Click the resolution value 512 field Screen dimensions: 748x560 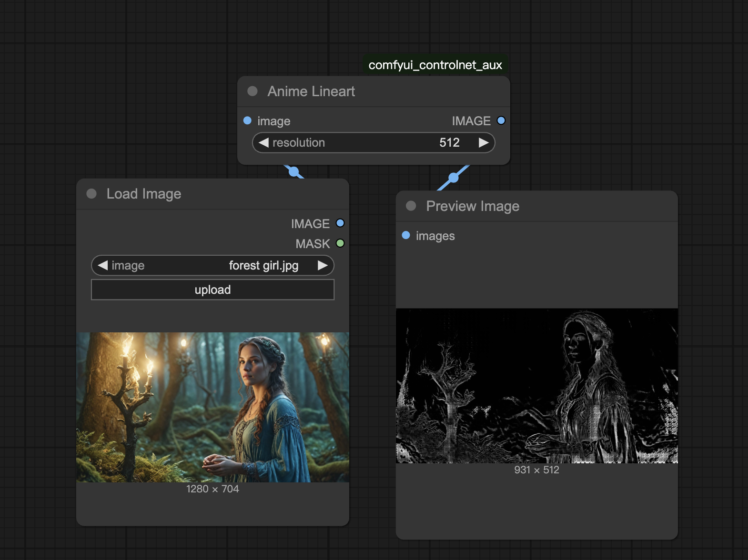click(449, 143)
